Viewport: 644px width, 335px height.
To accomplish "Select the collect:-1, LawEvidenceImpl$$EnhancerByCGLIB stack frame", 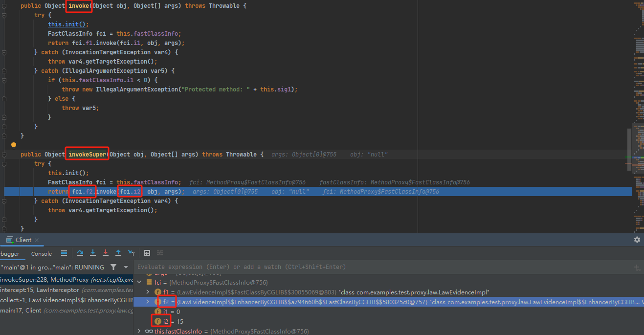I will coord(67,300).
